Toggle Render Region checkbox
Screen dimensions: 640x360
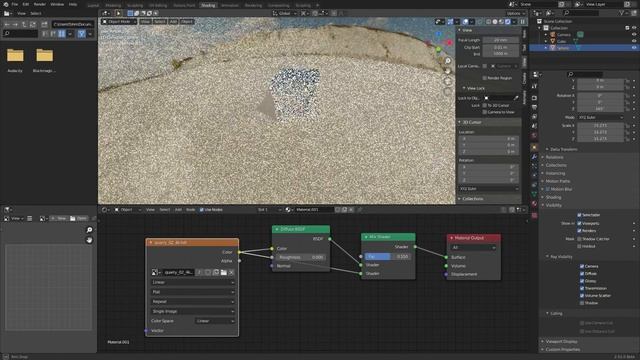coord(485,78)
